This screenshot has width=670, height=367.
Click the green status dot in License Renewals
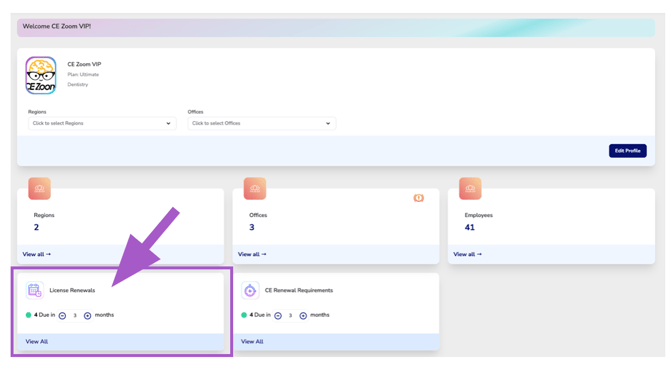click(28, 315)
